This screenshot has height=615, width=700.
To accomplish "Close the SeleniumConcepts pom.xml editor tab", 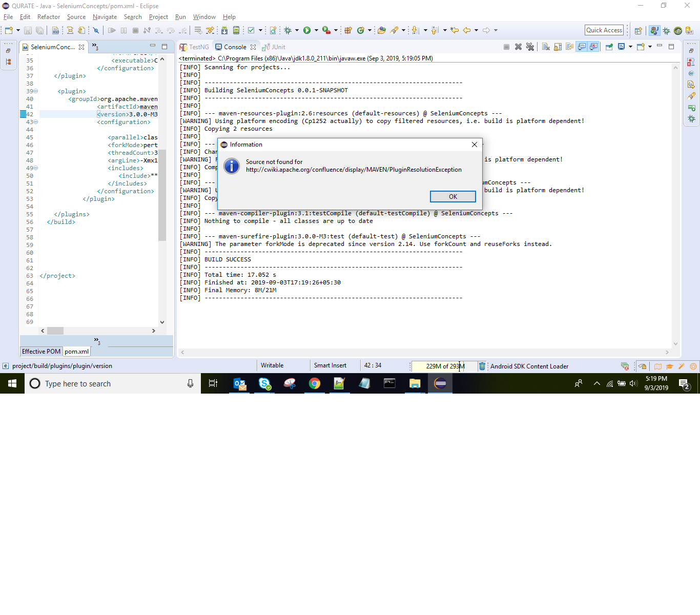I will point(81,47).
